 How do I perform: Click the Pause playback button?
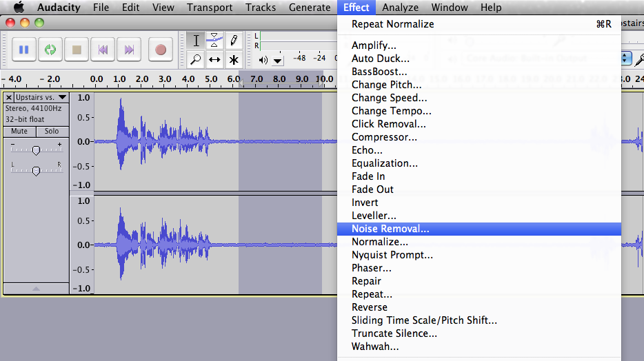click(24, 50)
